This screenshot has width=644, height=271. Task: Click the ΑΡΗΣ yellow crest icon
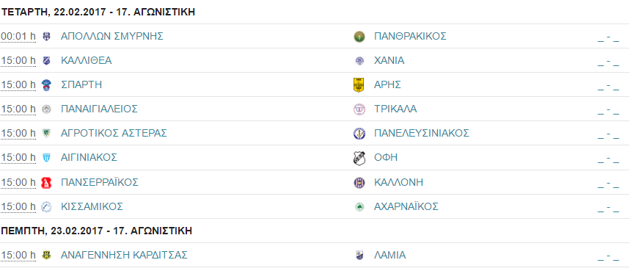click(x=359, y=85)
